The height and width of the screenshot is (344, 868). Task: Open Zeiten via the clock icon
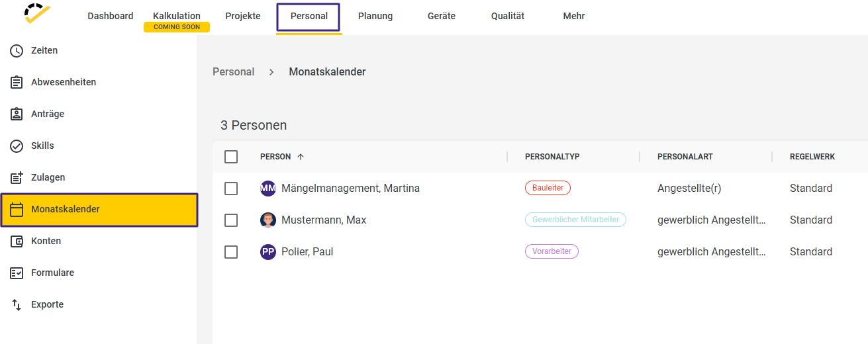[17, 50]
